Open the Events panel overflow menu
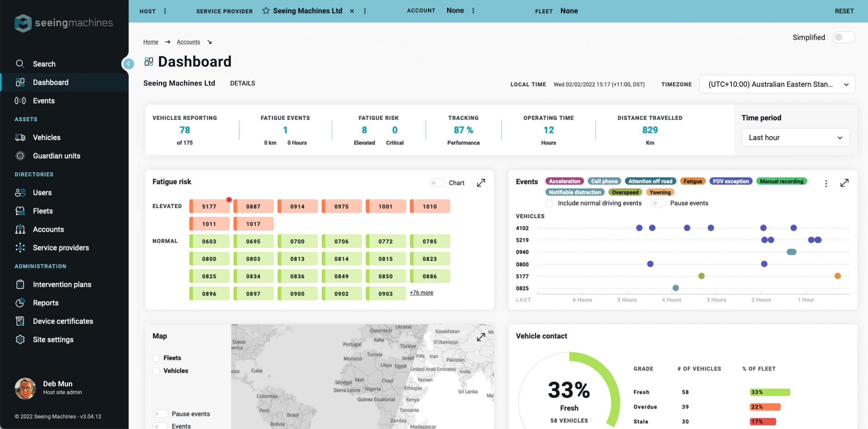This screenshot has height=429, width=868. [x=826, y=183]
